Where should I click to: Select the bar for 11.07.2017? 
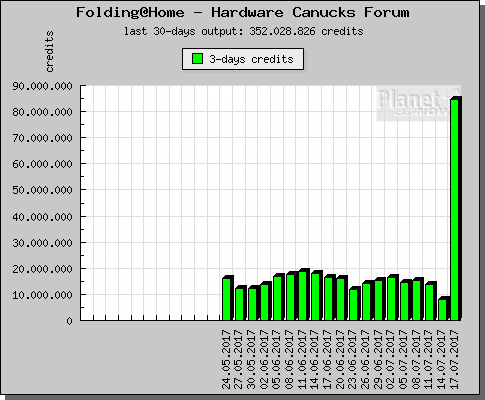click(x=431, y=301)
